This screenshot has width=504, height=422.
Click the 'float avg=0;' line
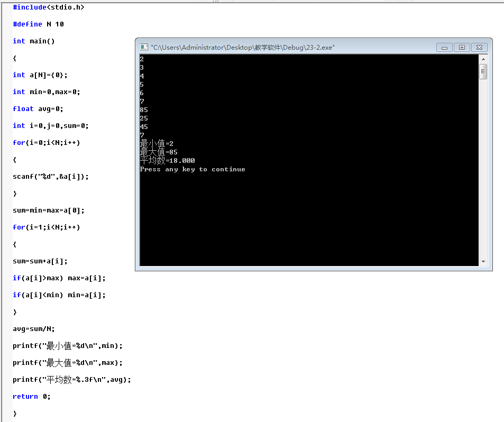point(38,109)
